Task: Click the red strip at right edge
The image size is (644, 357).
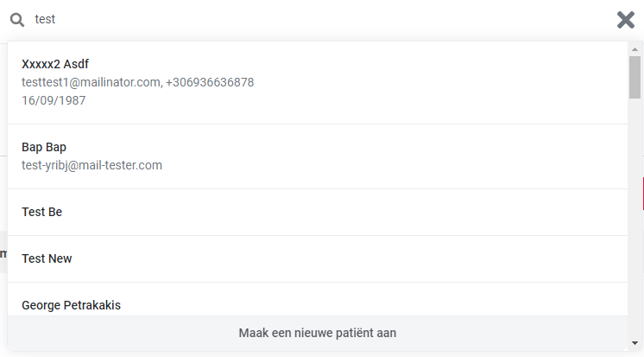Action: pos(642,194)
